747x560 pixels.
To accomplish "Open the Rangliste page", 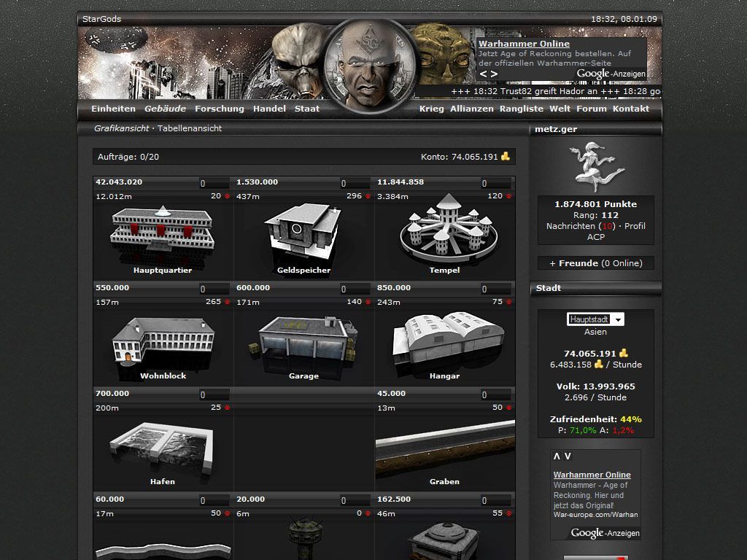I will pos(521,109).
